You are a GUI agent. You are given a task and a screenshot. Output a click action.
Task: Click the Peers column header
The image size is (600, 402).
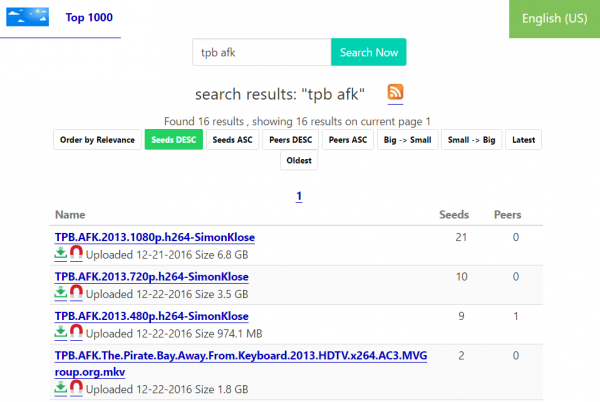[507, 215]
